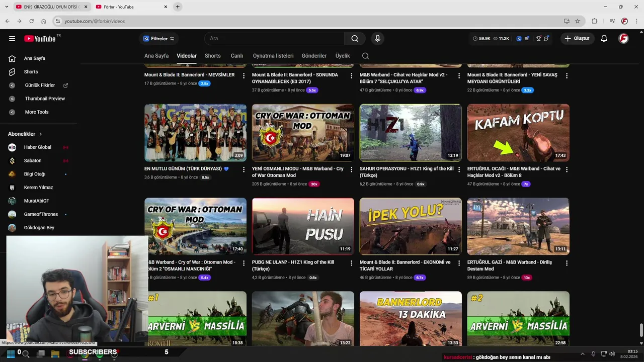Switch to the Ana Sayfa channel tab
This screenshot has width=644, height=362.
[x=156, y=56]
